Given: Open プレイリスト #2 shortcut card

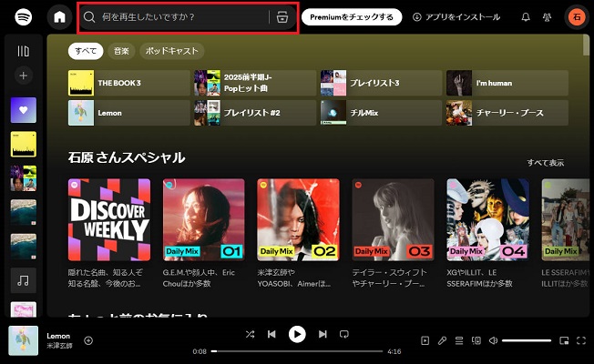Looking at the screenshot, I should click(255, 113).
